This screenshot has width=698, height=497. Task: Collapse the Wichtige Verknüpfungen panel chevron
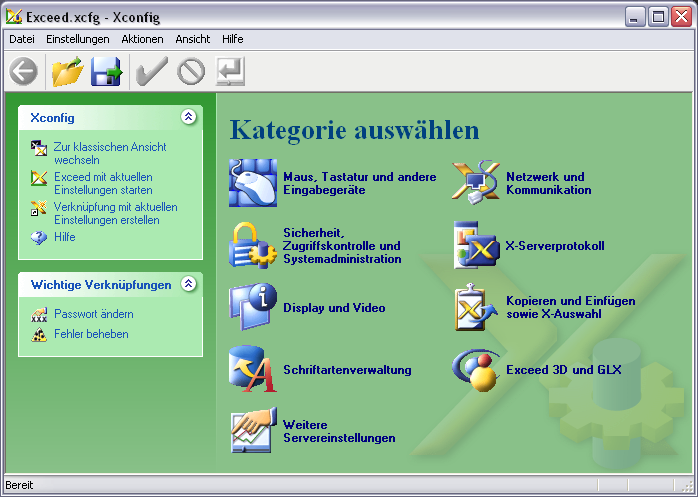click(189, 284)
